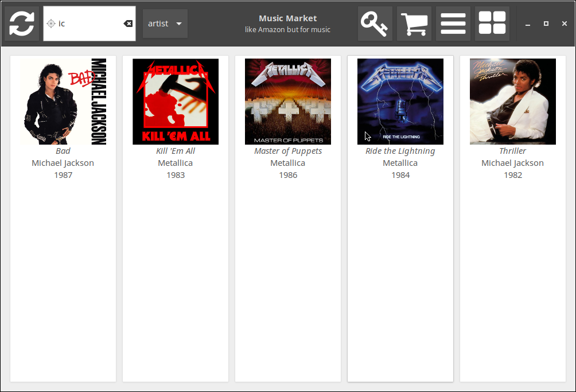Select the Ride the Lightning cover
This screenshot has width=576, height=392.
[400, 102]
